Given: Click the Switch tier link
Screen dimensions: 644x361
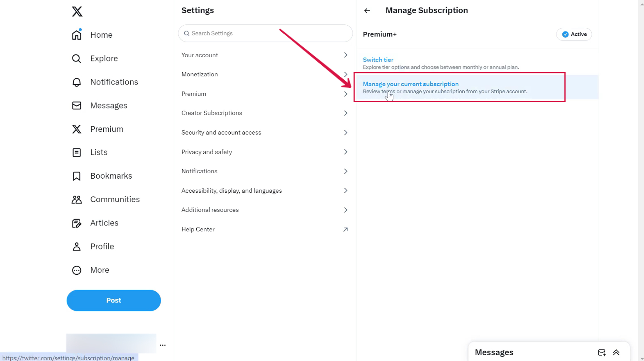Looking at the screenshot, I should pos(378,60).
